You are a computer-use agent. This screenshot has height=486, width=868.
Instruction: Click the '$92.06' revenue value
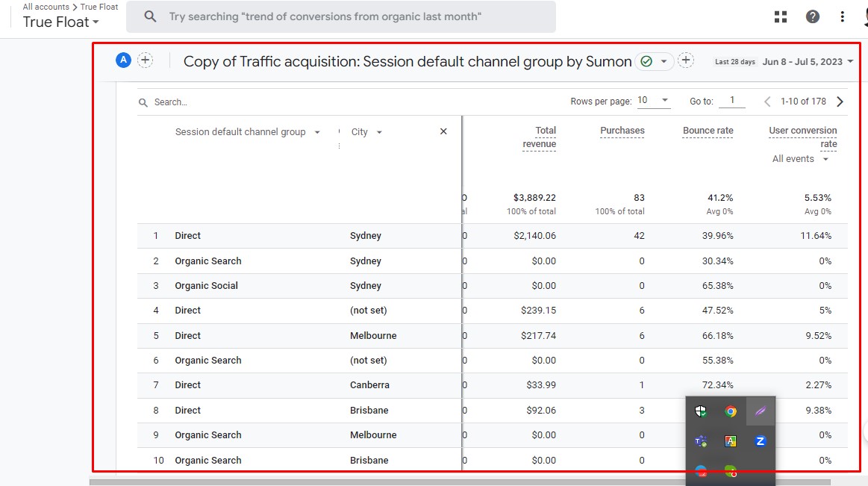(541, 411)
